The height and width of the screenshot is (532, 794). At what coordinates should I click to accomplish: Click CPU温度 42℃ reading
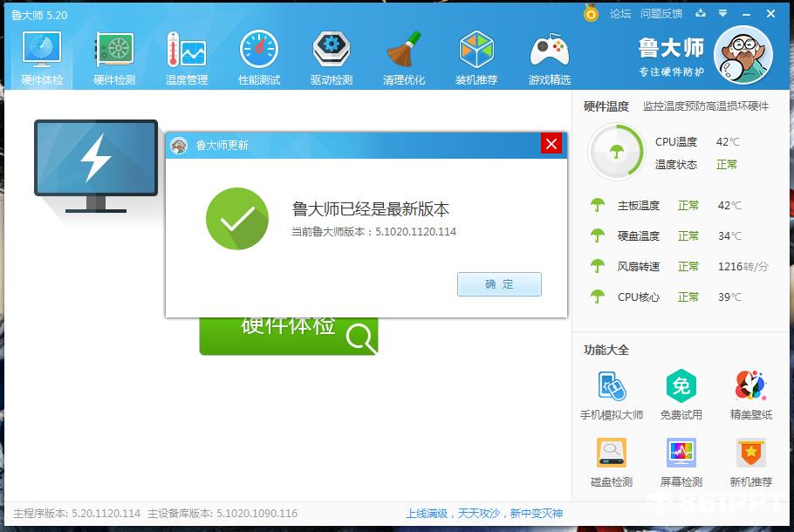coord(697,142)
